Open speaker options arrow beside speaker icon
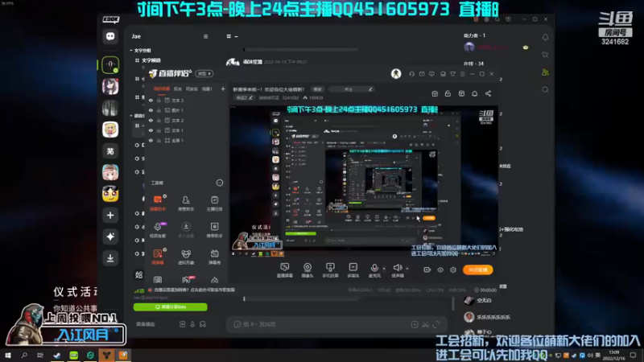The image size is (644, 362). coord(407,269)
